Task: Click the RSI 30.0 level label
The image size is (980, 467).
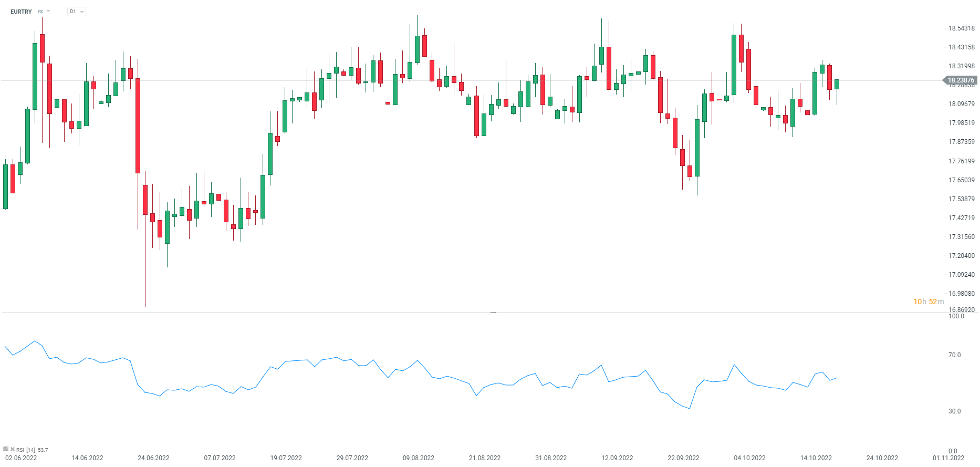Action: tap(954, 411)
